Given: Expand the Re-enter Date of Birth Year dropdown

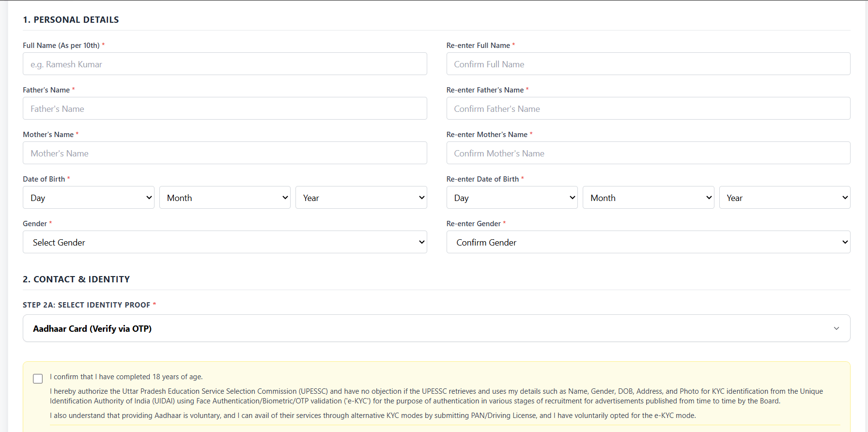Looking at the screenshot, I should 784,198.
